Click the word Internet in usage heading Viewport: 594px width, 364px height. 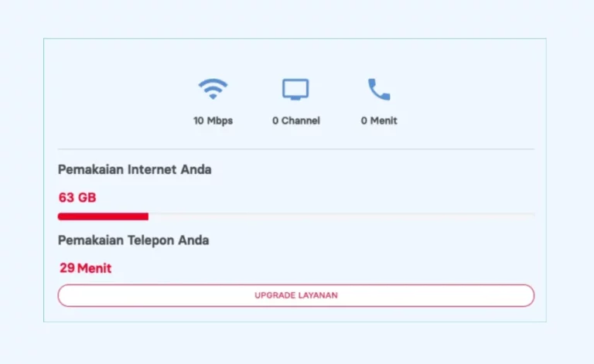pyautogui.click(x=152, y=169)
